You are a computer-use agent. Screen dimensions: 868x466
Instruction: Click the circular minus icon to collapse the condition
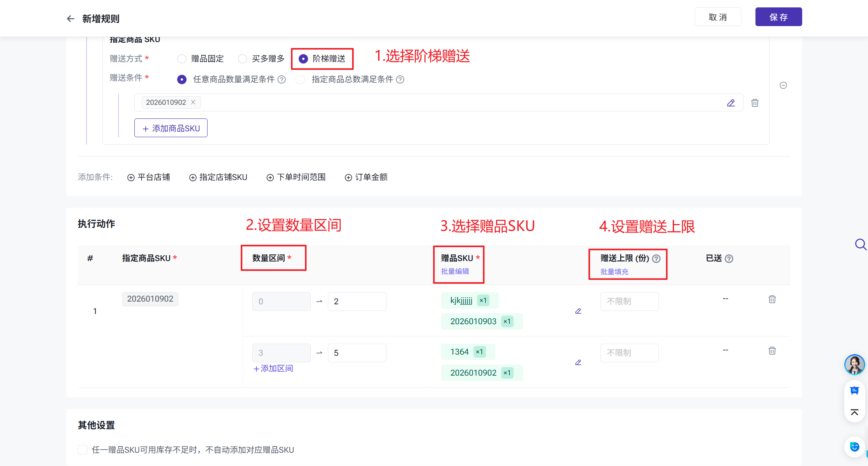pyautogui.click(x=783, y=85)
